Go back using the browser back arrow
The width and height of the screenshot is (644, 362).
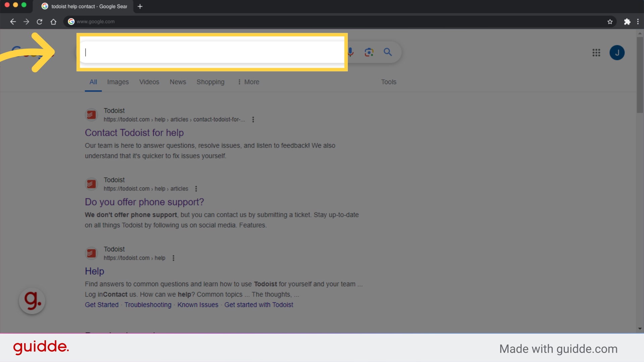pos(13,21)
